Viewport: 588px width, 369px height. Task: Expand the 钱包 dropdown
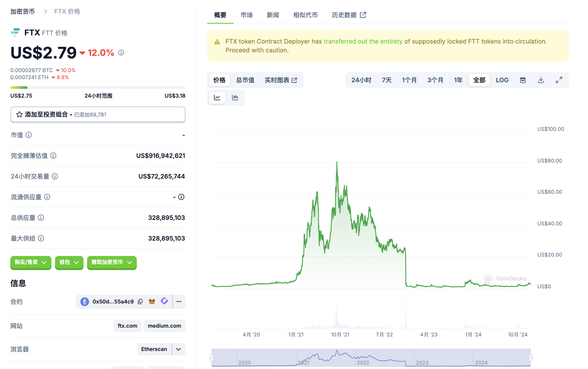69,262
